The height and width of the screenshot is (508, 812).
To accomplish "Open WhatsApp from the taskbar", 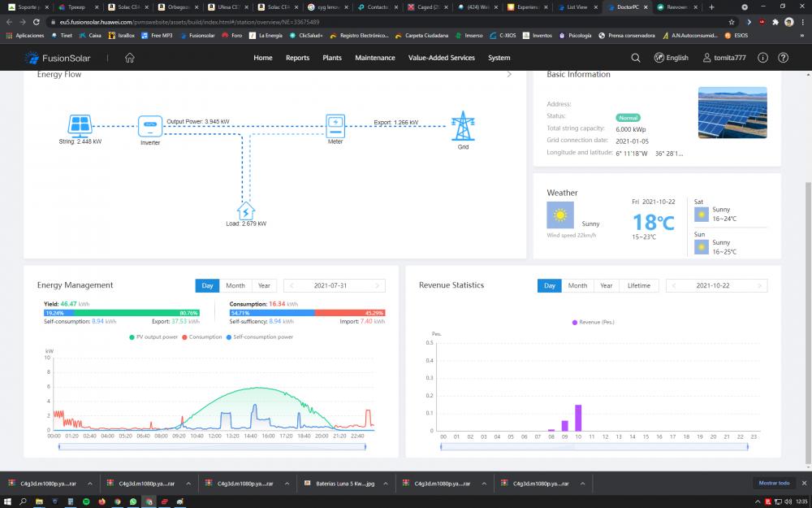I will 133,501.
